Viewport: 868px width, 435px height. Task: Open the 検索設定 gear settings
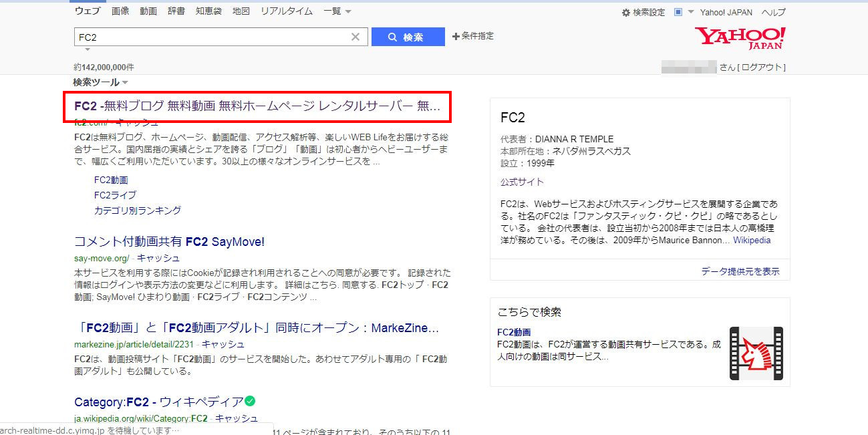(643, 13)
